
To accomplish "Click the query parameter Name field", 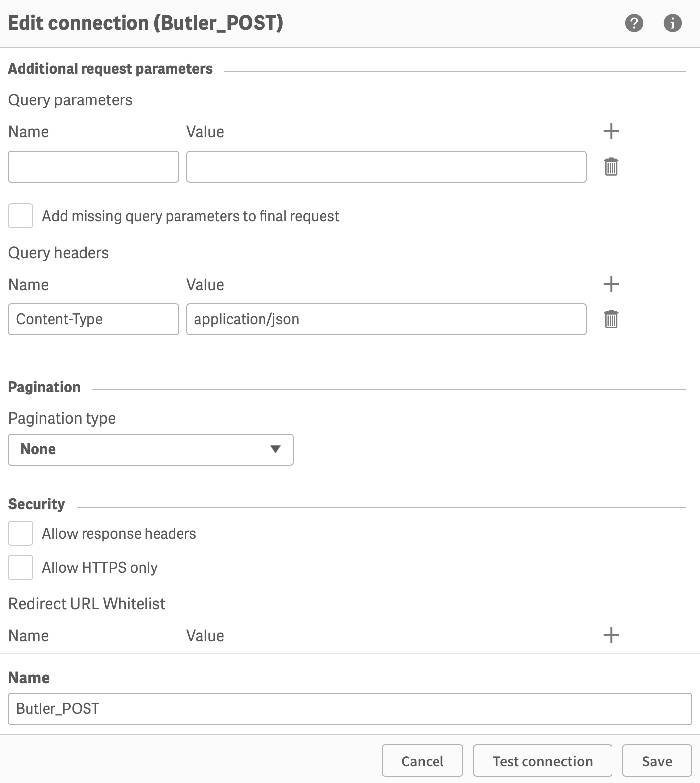I will (x=93, y=167).
